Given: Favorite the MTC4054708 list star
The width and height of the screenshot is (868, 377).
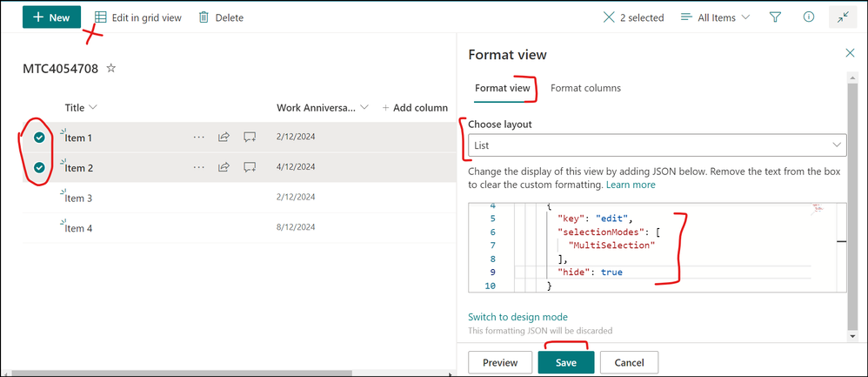Looking at the screenshot, I should tap(111, 68).
